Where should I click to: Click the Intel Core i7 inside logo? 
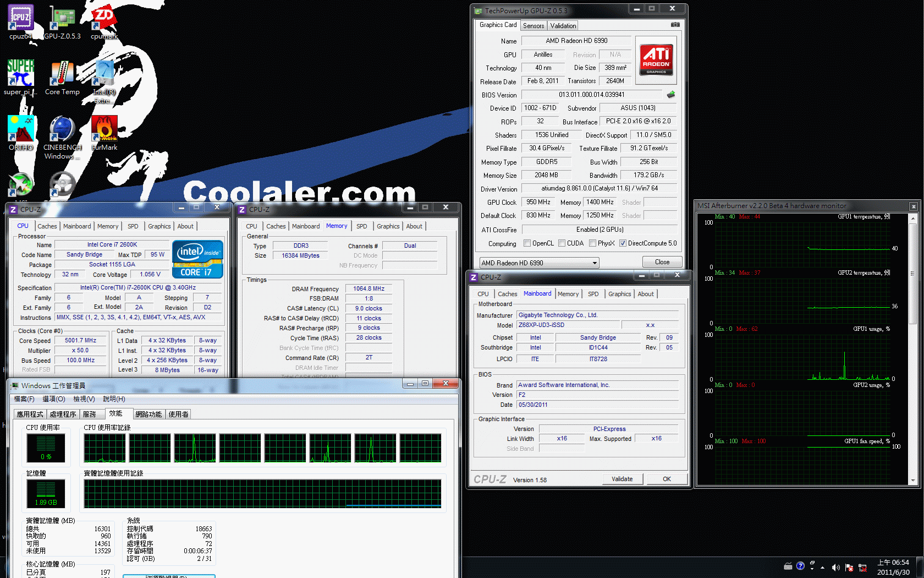[x=198, y=259]
